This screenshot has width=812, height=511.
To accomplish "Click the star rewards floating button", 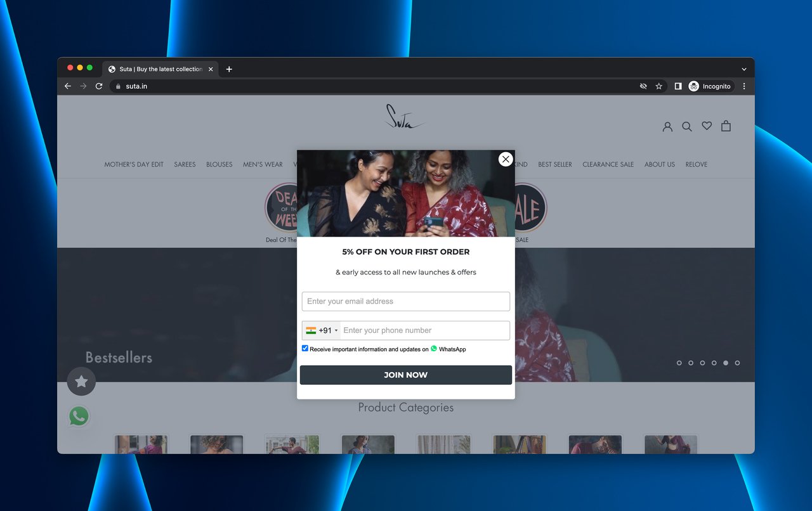I will (81, 381).
